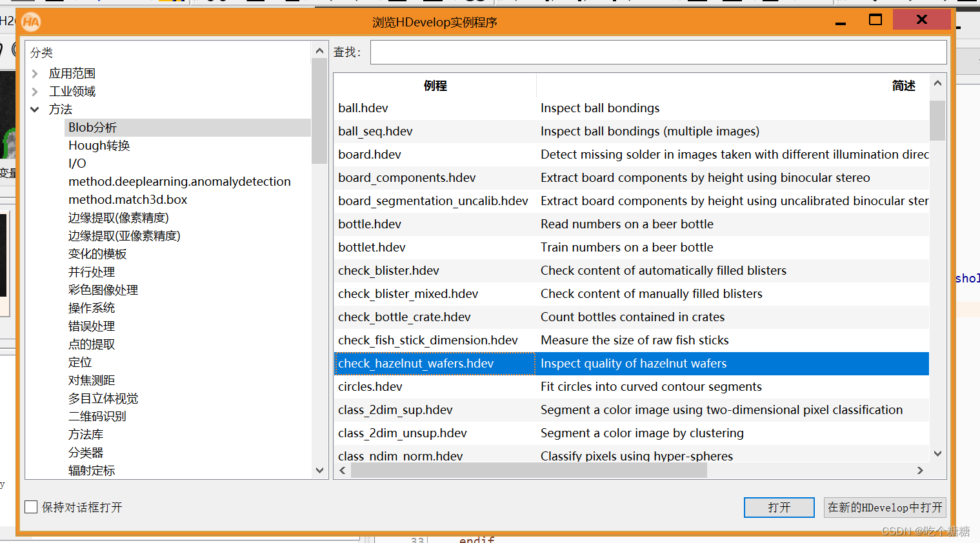Select bottle.hdev example row
This screenshot has height=543, width=980.
(x=632, y=224)
